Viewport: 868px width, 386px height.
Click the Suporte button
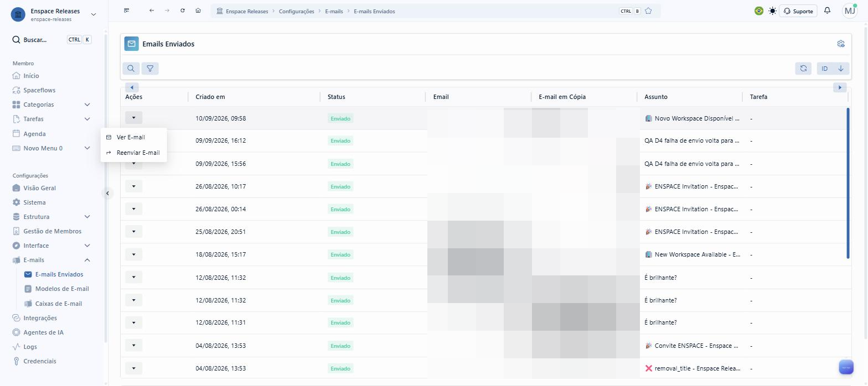click(x=798, y=11)
